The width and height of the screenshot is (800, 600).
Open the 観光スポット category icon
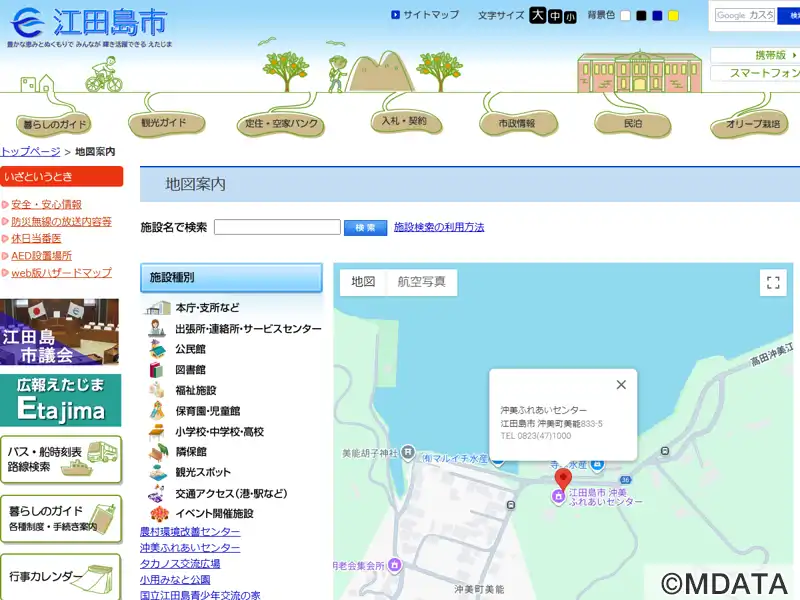[x=157, y=472]
